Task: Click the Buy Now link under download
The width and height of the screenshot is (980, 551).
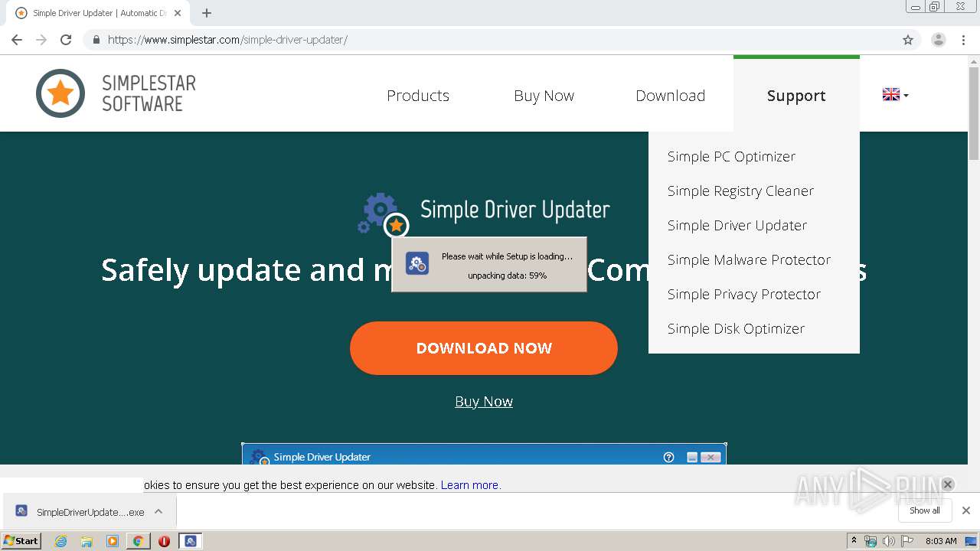Action: [x=484, y=401]
